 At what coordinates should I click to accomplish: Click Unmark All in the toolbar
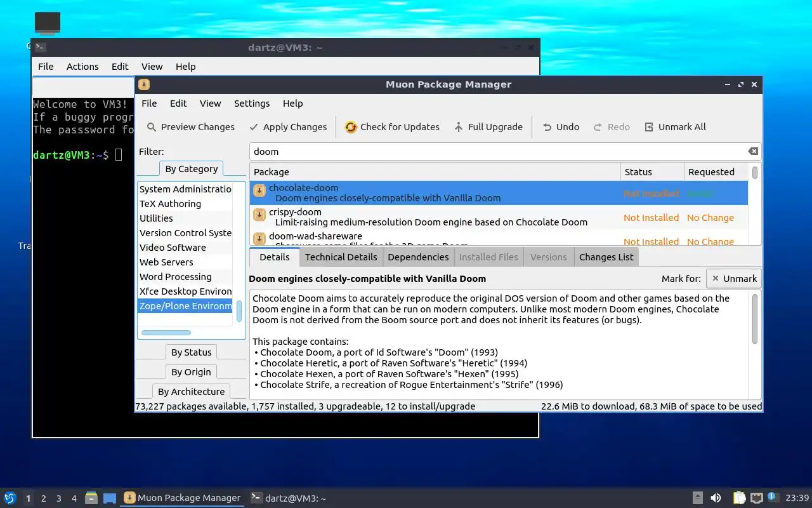click(x=676, y=127)
